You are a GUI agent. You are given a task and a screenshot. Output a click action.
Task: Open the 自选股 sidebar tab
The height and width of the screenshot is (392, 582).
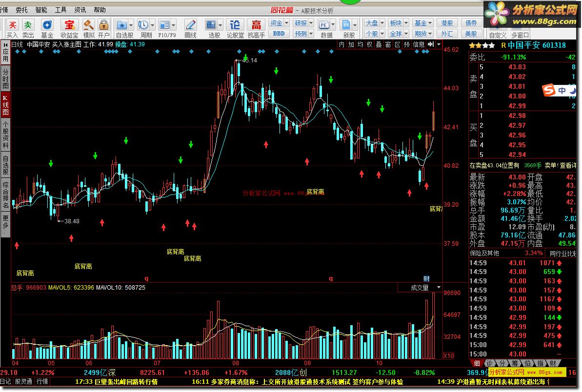click(x=5, y=165)
